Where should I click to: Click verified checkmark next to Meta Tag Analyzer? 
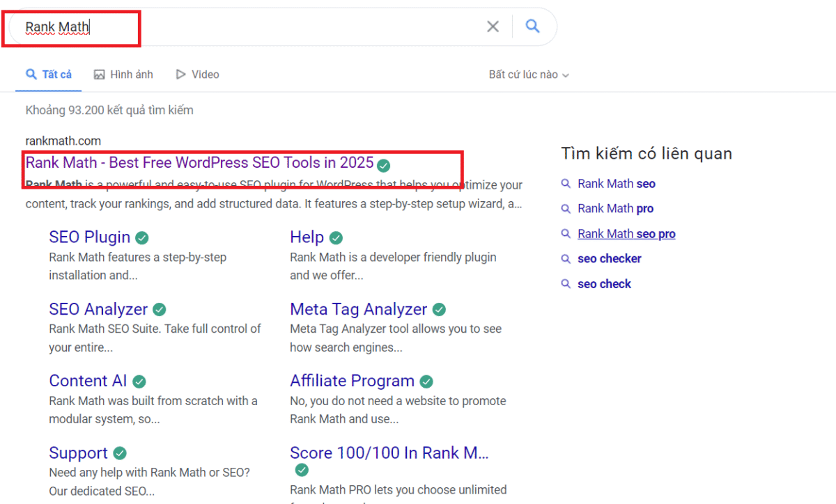pos(439,310)
